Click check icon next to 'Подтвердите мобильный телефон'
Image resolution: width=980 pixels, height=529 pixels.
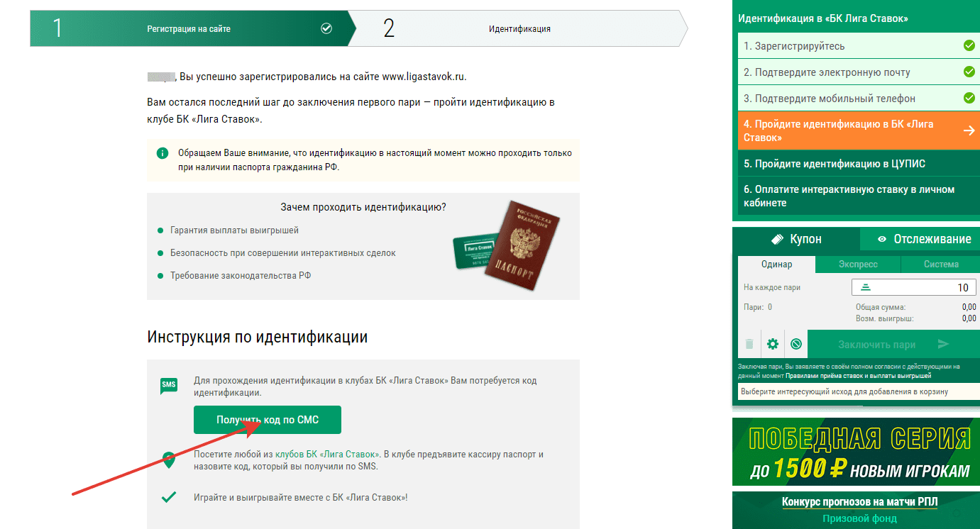(969, 98)
